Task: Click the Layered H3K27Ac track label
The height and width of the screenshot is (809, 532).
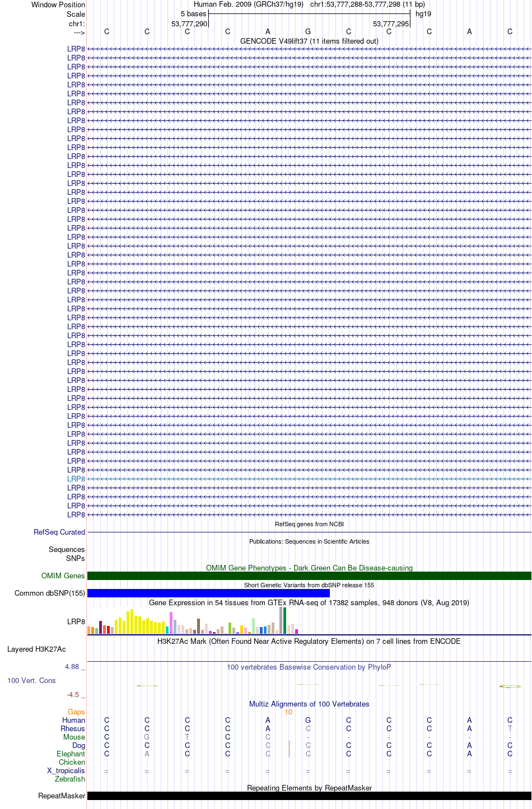Action: point(36,649)
